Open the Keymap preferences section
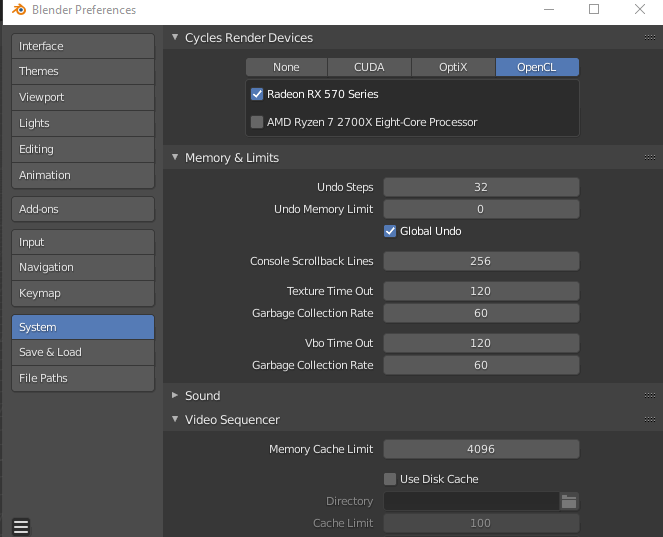Screen dimensions: 663x537 click(x=83, y=293)
